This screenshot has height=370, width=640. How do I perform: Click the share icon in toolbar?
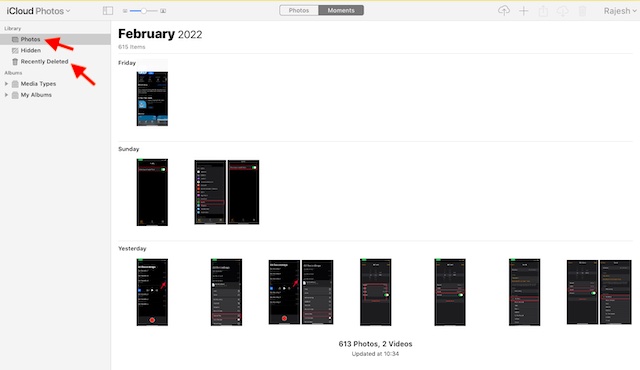543,11
